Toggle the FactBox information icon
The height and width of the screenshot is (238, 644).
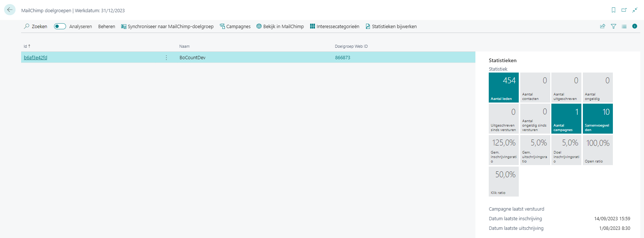tap(635, 26)
